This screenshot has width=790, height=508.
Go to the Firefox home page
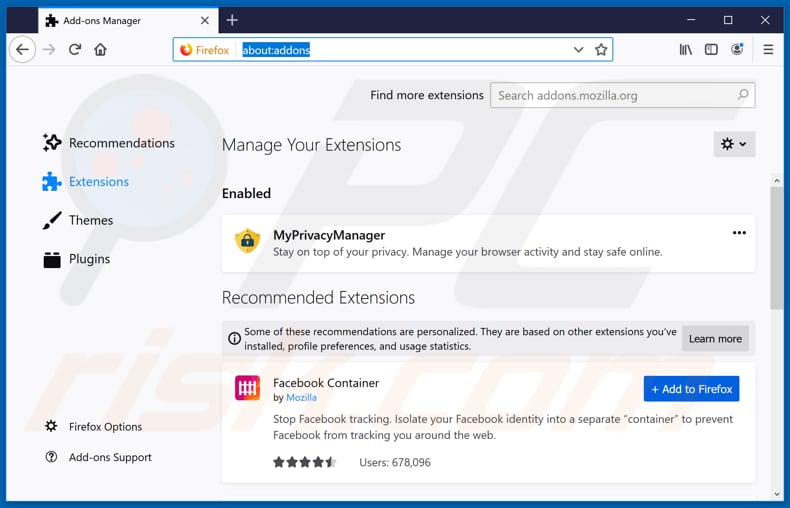pos(100,50)
